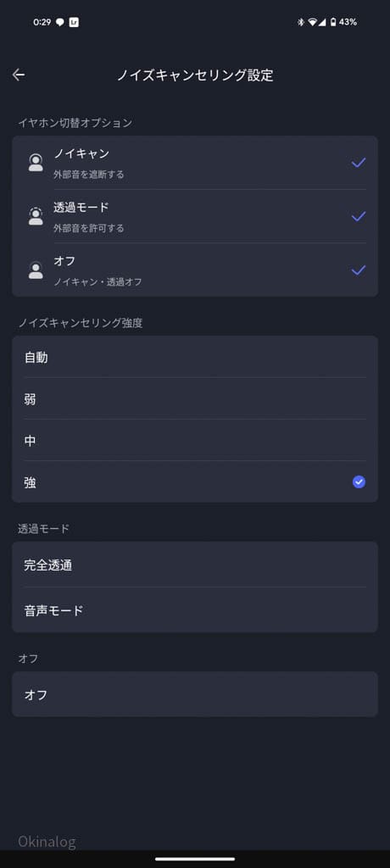The image size is (390, 868).
Task: Click the オフ mode headphone icon
Action: [36, 270]
